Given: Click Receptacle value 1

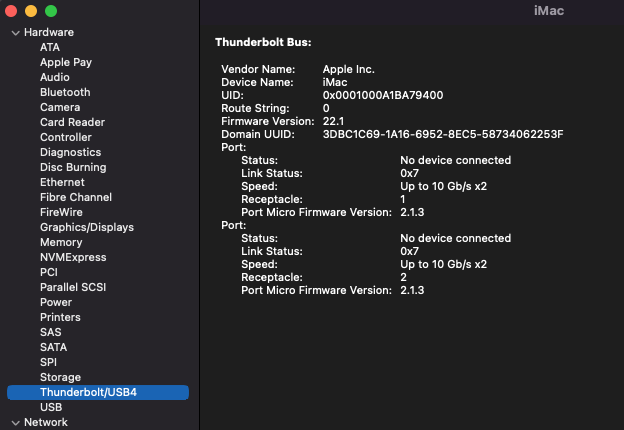Looking at the screenshot, I should (403, 199).
